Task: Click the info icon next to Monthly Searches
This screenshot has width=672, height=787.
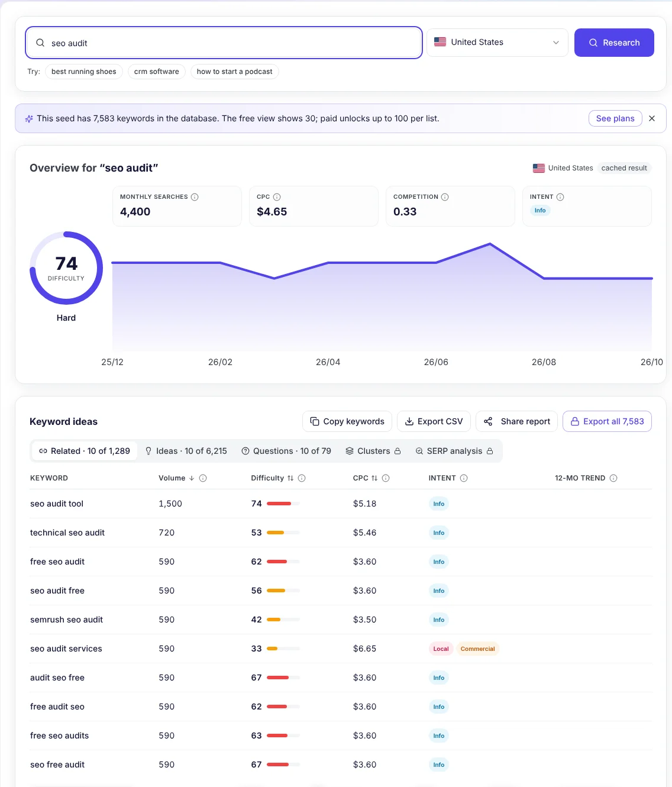Action: pyautogui.click(x=195, y=197)
